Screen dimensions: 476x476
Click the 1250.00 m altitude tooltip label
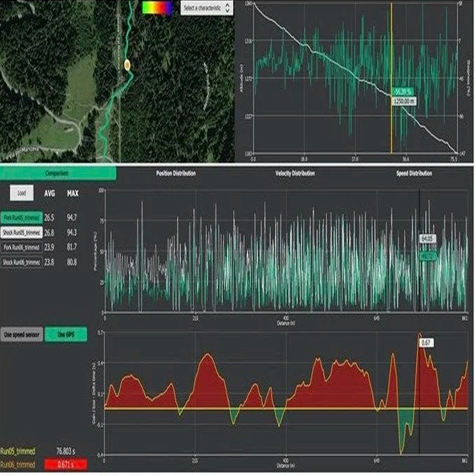404,102
